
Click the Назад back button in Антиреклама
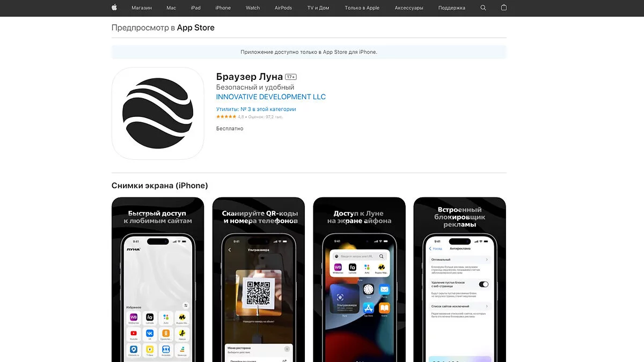pyautogui.click(x=436, y=249)
